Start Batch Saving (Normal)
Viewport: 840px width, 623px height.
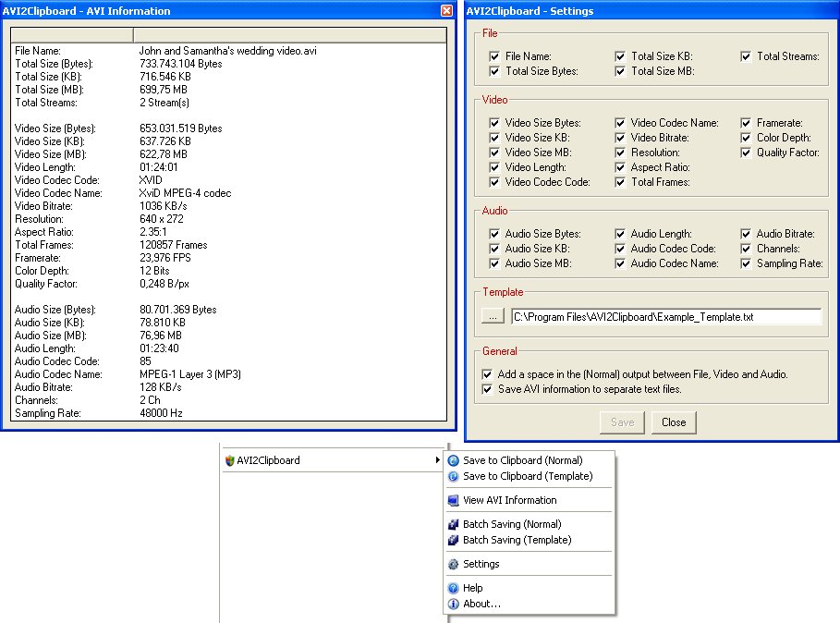coord(530,524)
